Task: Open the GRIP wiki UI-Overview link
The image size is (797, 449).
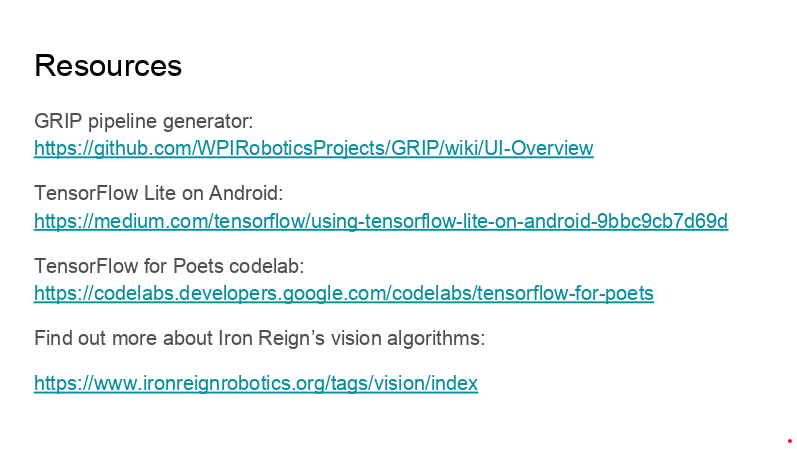Action: [314, 148]
